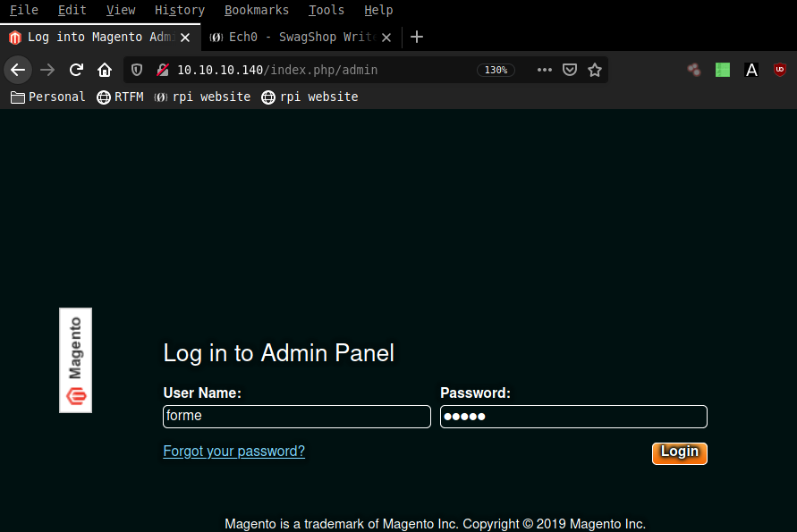The image size is (797, 532).
Task: Click the orange Login button
Action: tap(680, 453)
